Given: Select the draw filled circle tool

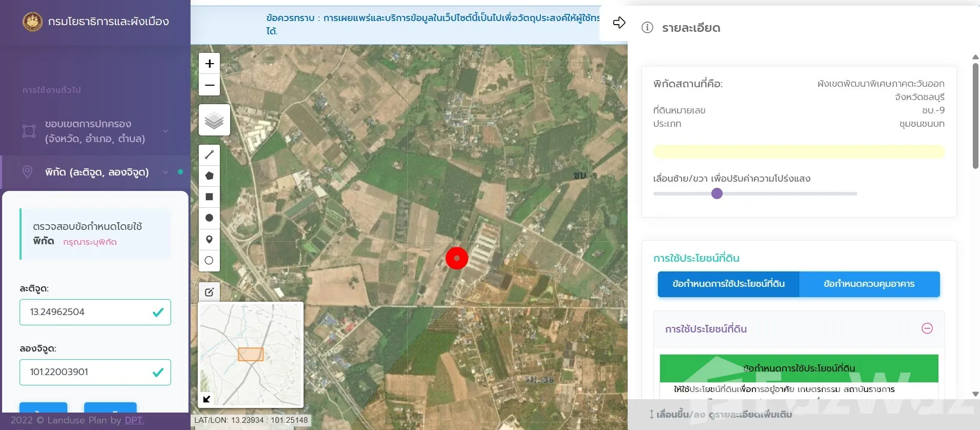Looking at the screenshot, I should tap(210, 218).
